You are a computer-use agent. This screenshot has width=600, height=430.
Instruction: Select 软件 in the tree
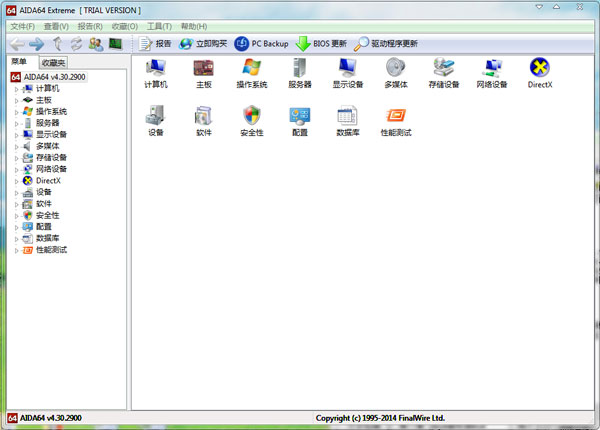tap(43, 204)
